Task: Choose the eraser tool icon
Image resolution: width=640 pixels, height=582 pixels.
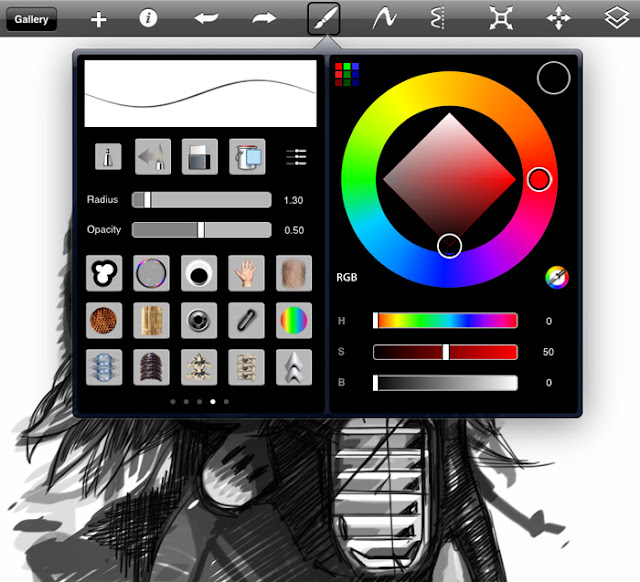Action: click(x=200, y=157)
